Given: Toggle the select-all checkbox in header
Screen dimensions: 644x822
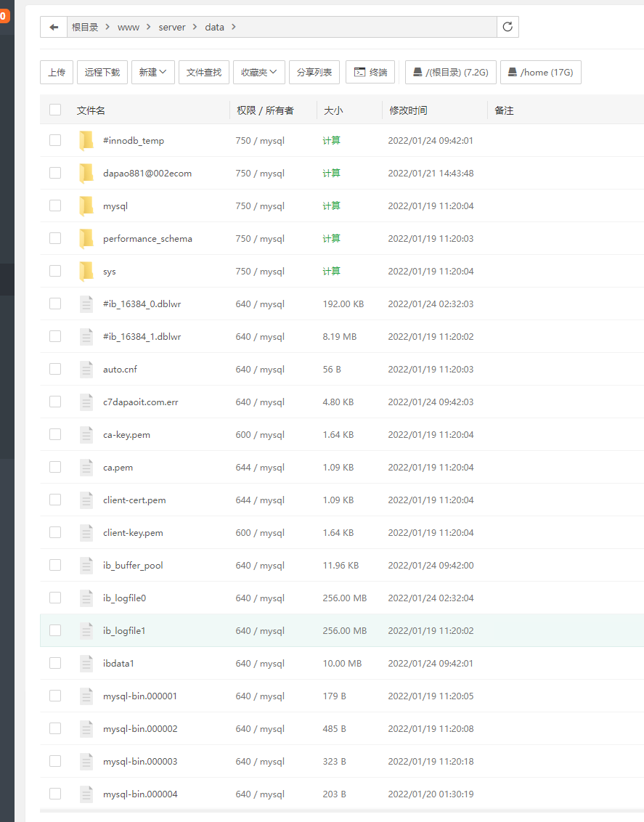Looking at the screenshot, I should point(55,110).
